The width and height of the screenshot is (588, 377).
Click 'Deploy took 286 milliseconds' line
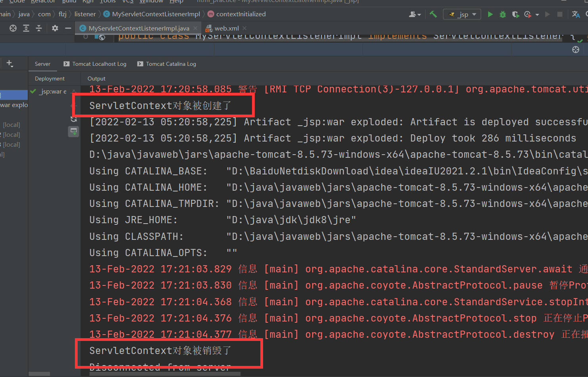pos(333,138)
